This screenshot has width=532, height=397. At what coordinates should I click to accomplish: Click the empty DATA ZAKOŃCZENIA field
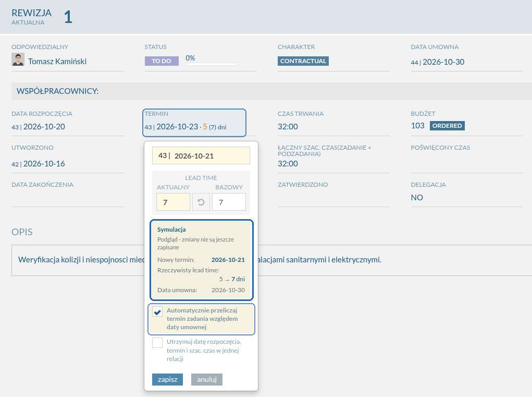pos(68,199)
